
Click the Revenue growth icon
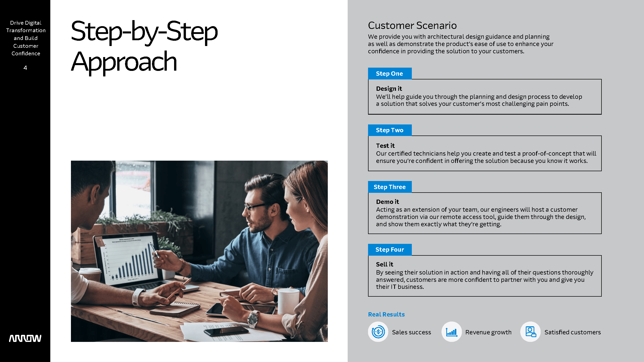pos(451,332)
